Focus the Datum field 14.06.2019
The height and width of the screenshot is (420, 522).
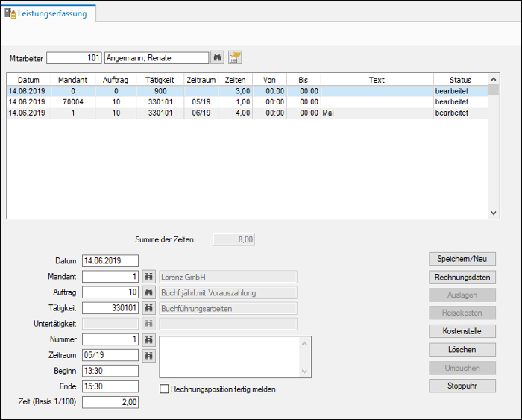(x=110, y=261)
